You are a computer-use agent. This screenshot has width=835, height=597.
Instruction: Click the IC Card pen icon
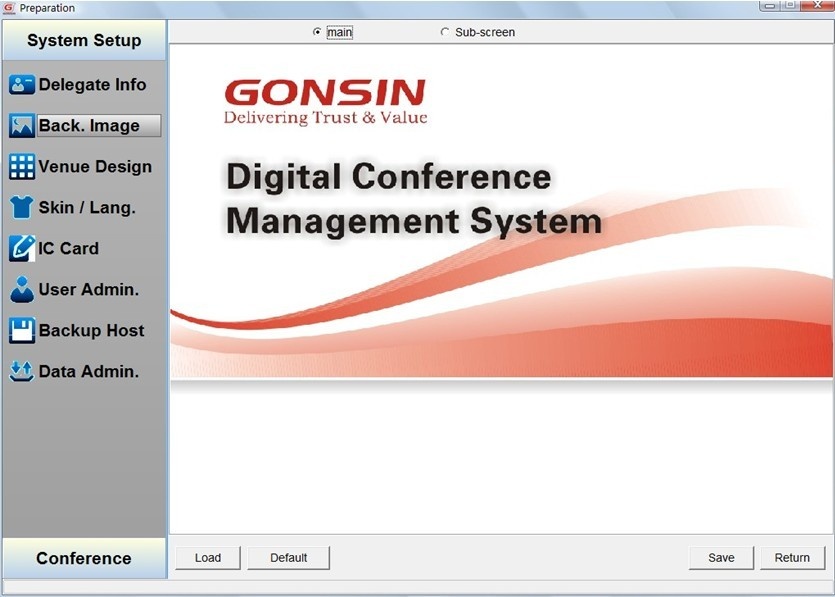[22, 248]
